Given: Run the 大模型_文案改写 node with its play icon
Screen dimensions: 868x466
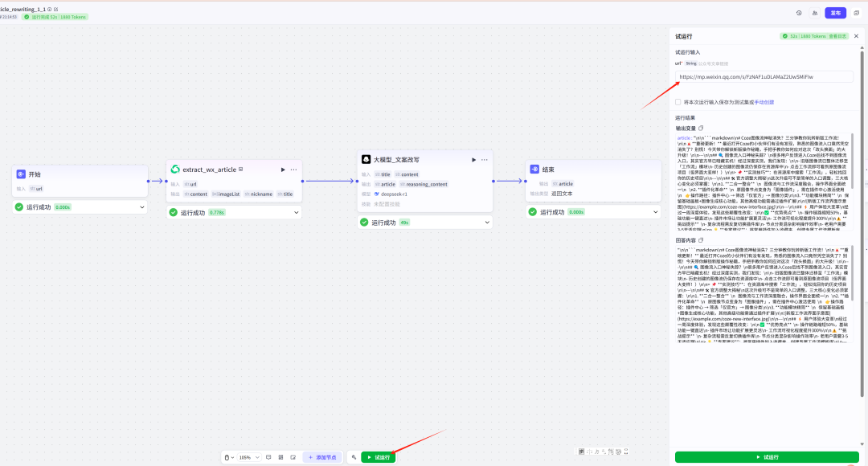Looking at the screenshot, I should [474, 160].
